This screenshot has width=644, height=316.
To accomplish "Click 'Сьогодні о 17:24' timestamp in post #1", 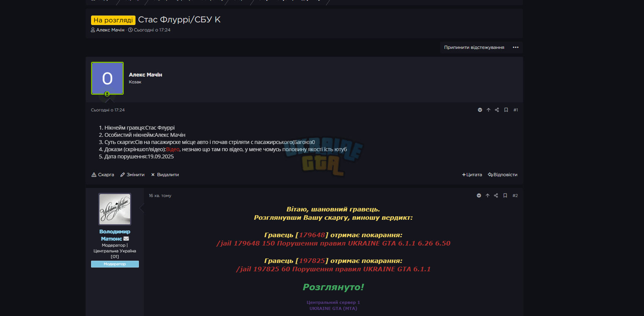I will pyautogui.click(x=108, y=110).
